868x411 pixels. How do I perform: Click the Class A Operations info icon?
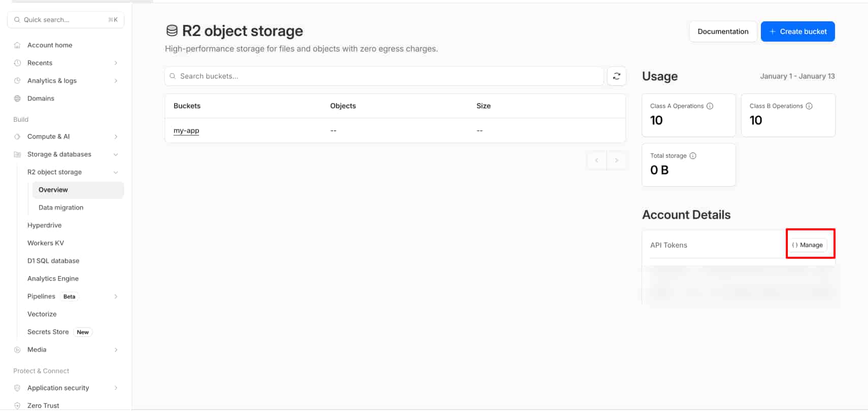point(710,106)
